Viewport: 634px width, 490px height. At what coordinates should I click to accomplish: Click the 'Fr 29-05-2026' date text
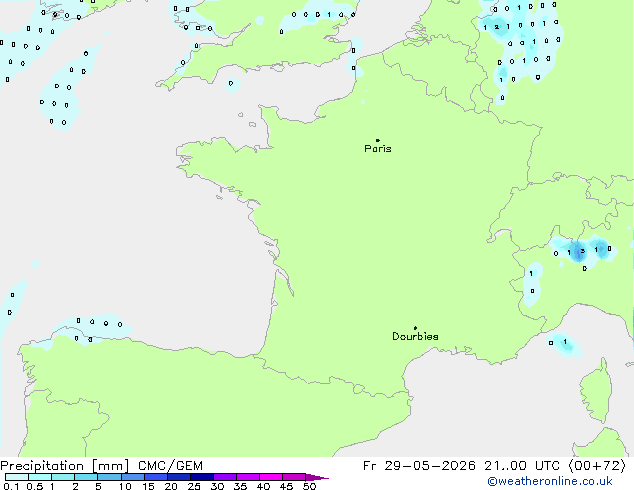[419, 466]
